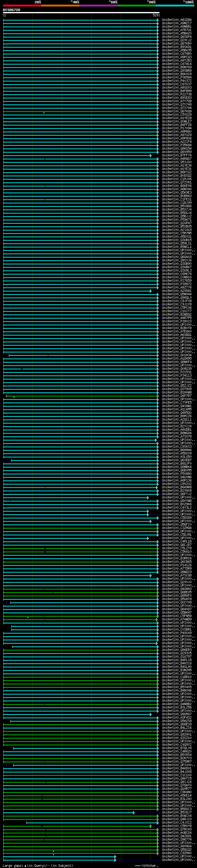Click label UniRef100_P40372
This screenshot has height=868, width=197.
176,81
